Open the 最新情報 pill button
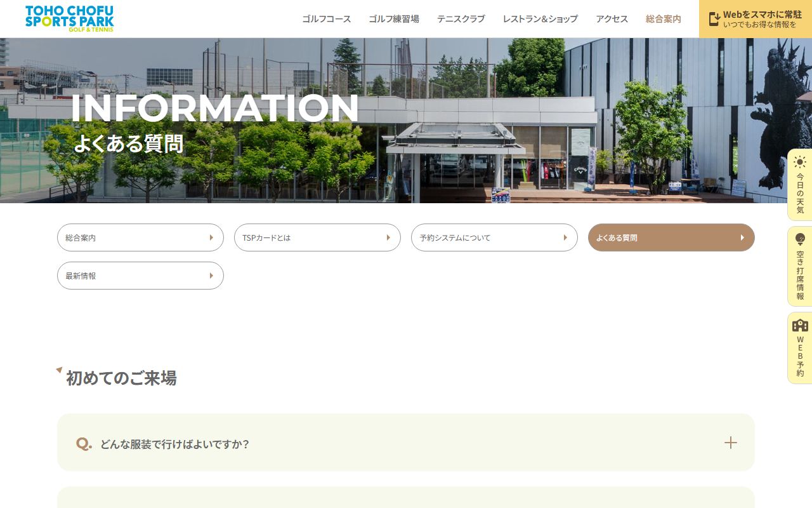 pos(140,276)
